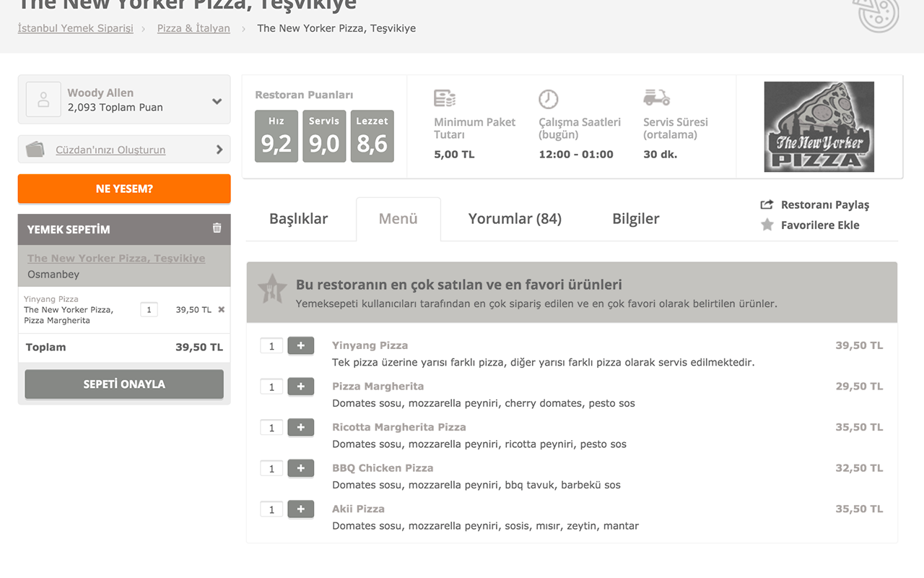Open the BBQ Chicken Pizza item title

383,468
